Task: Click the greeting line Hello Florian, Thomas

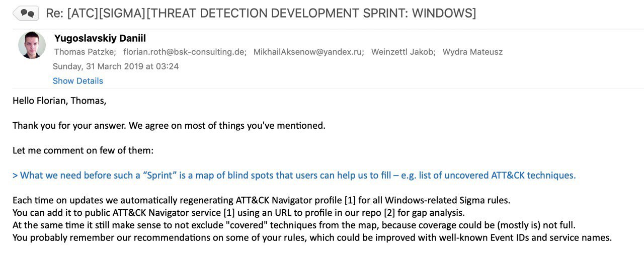Action: [59, 101]
